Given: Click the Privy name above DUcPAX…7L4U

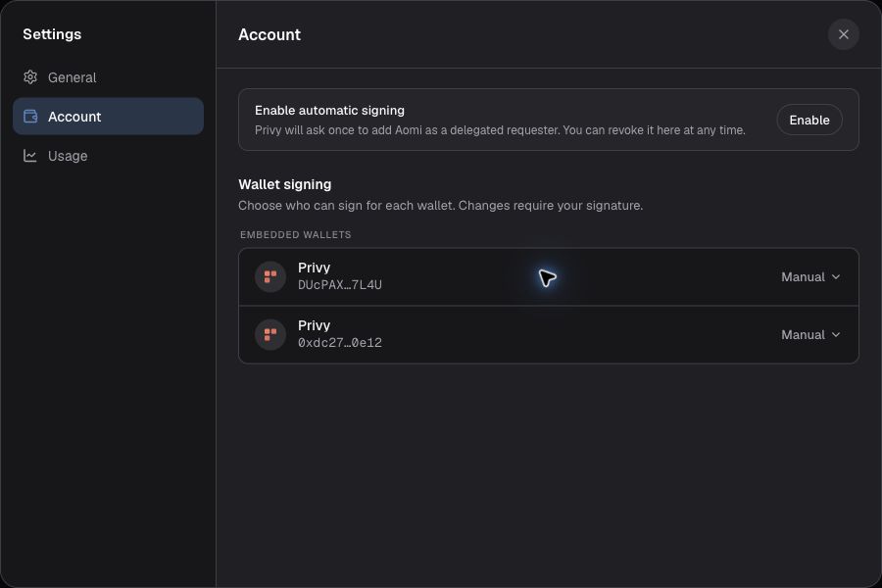Looking at the screenshot, I should tap(314, 268).
